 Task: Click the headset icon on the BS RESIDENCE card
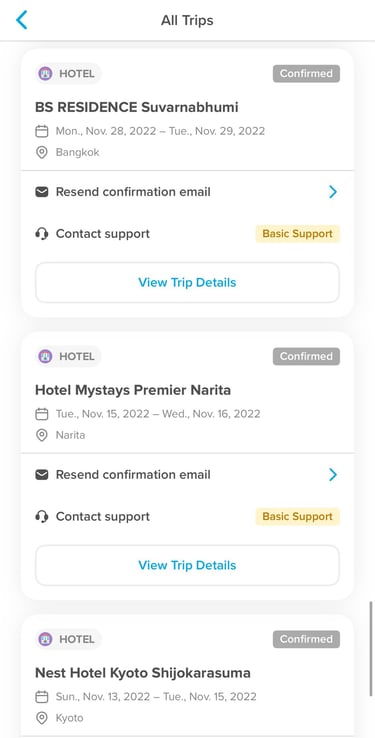tap(42, 234)
